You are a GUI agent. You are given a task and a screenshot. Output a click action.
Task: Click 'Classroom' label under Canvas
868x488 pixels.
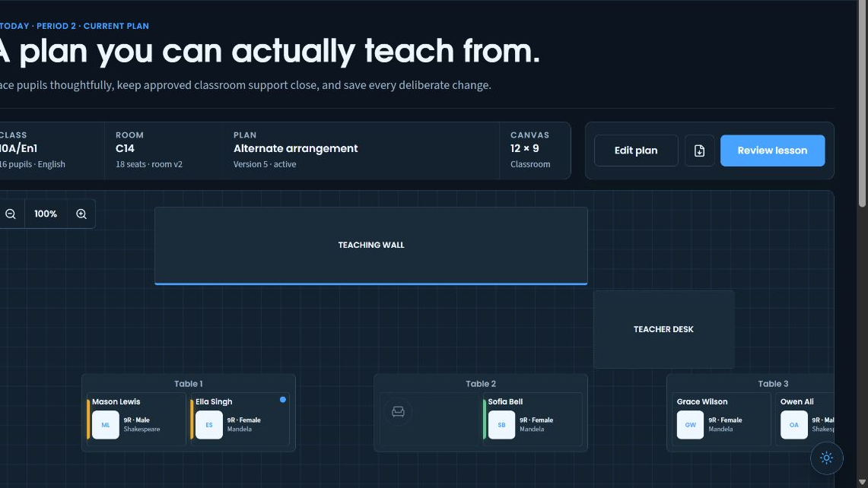point(530,164)
